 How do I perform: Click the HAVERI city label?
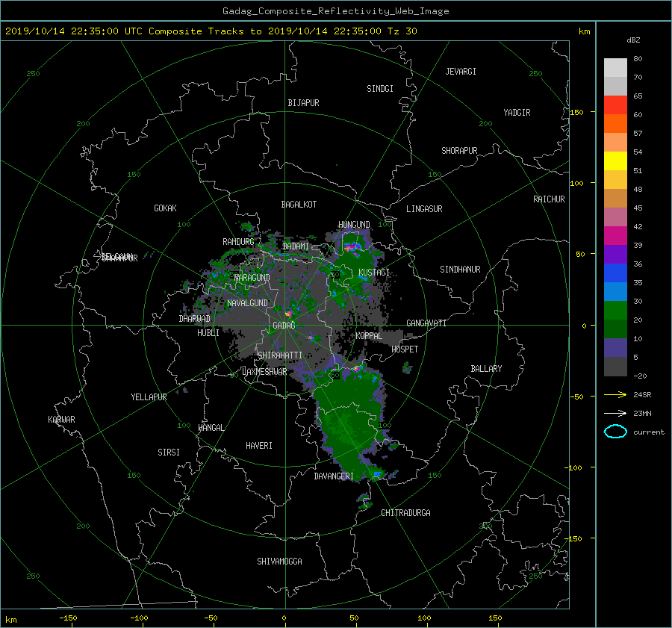[259, 446]
